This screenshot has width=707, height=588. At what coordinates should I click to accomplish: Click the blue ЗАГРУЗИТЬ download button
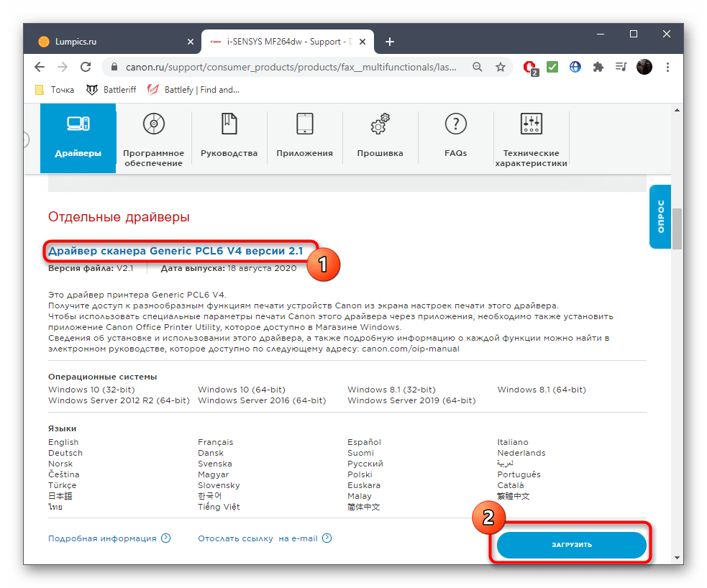(571, 545)
